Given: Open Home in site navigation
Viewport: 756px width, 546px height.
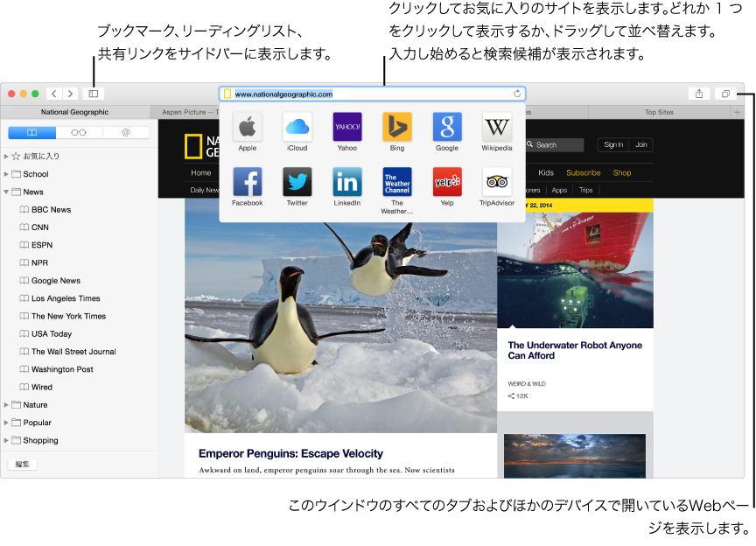Looking at the screenshot, I should (x=201, y=172).
